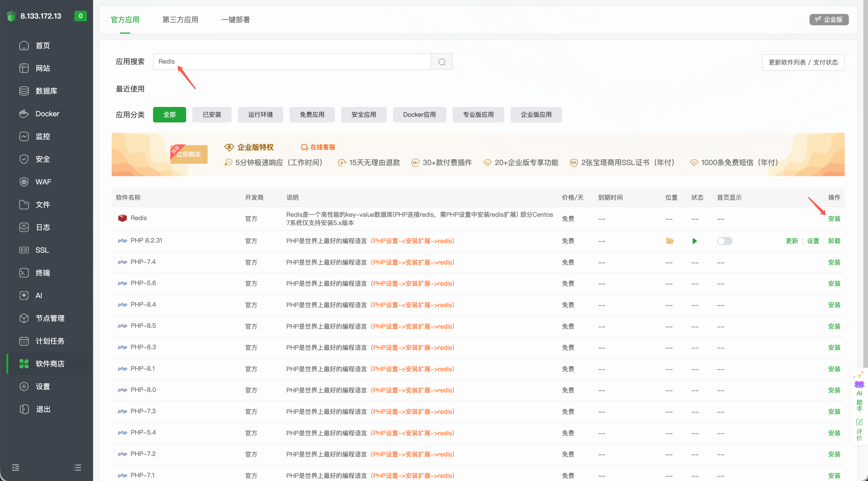Open the AI sidebar icon
The width and height of the screenshot is (868, 481).
pyautogui.click(x=24, y=296)
